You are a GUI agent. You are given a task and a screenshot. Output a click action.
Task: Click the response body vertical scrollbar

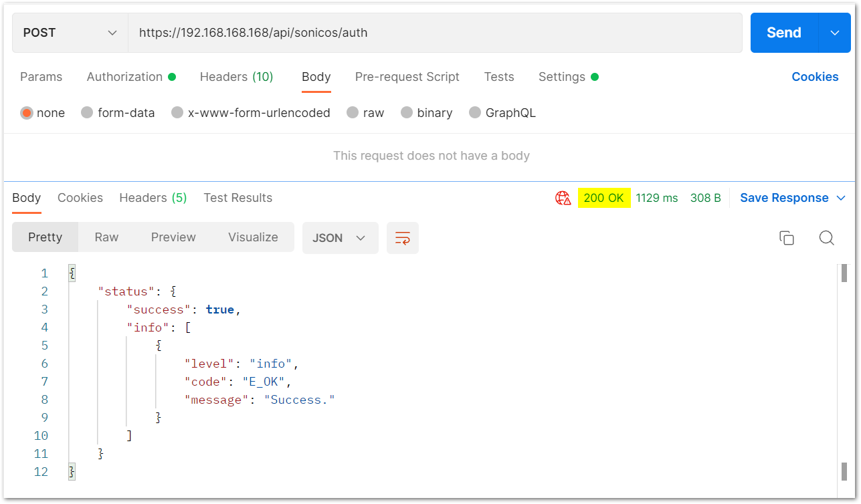click(844, 371)
